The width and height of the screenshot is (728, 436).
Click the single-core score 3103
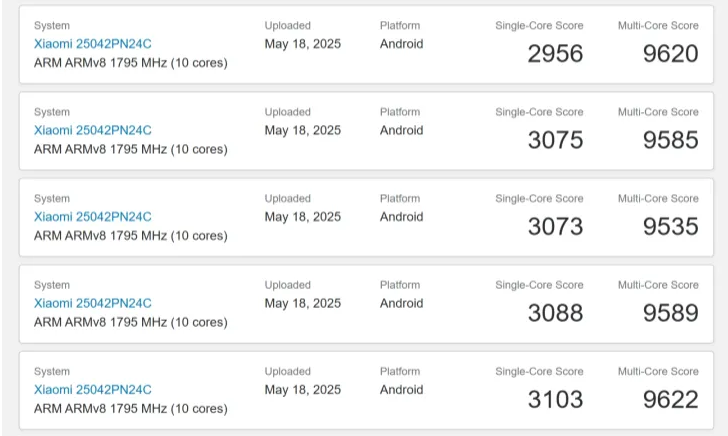click(x=555, y=399)
